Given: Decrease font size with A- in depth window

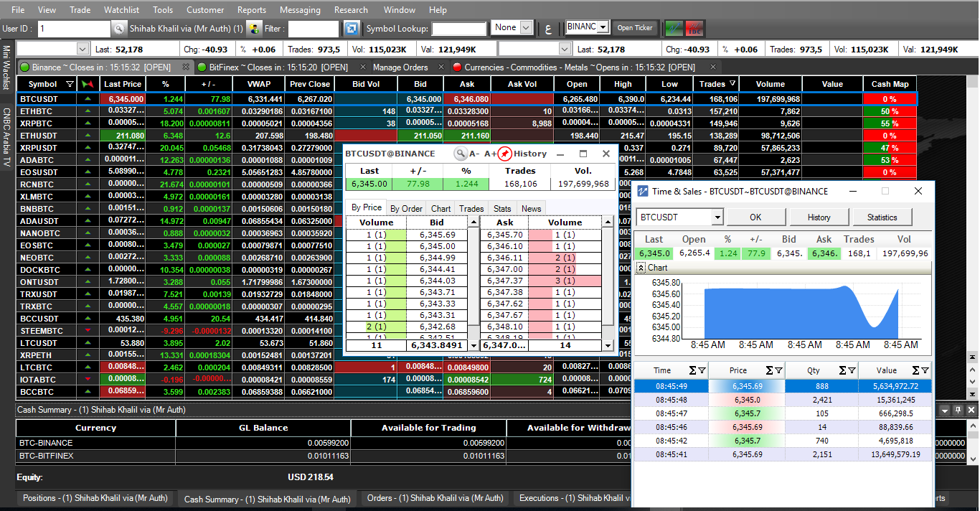Looking at the screenshot, I should click(x=475, y=154).
